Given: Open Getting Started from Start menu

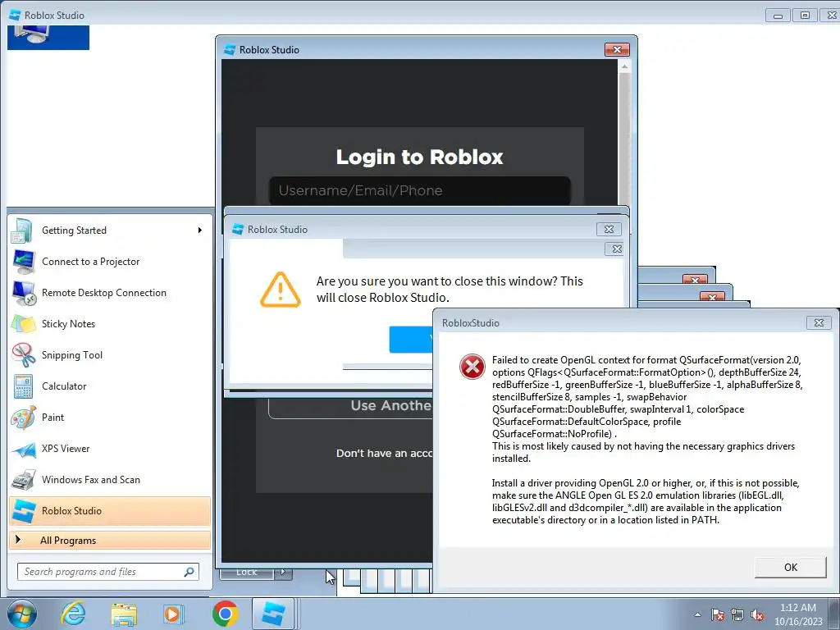Looking at the screenshot, I should 110,231.
